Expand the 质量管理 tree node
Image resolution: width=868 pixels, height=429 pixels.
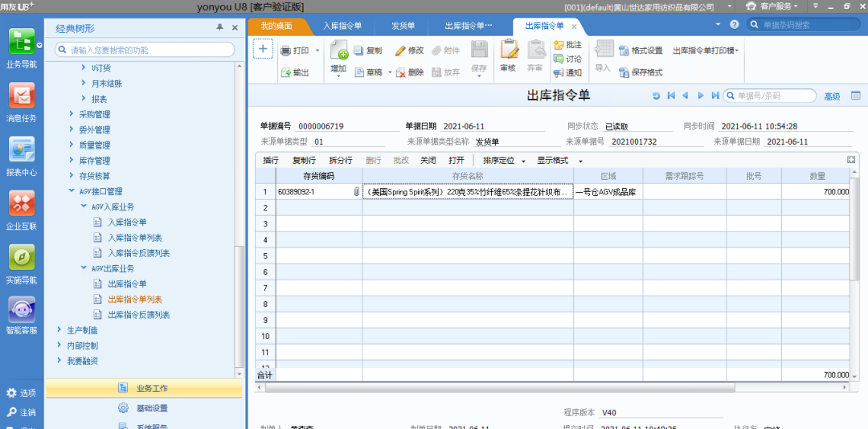coord(72,145)
